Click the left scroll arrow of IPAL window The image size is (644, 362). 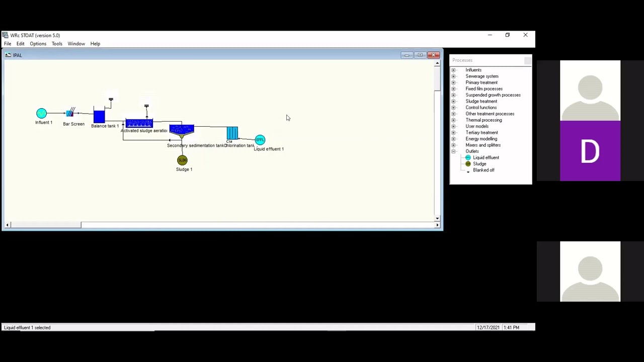tap(8, 225)
